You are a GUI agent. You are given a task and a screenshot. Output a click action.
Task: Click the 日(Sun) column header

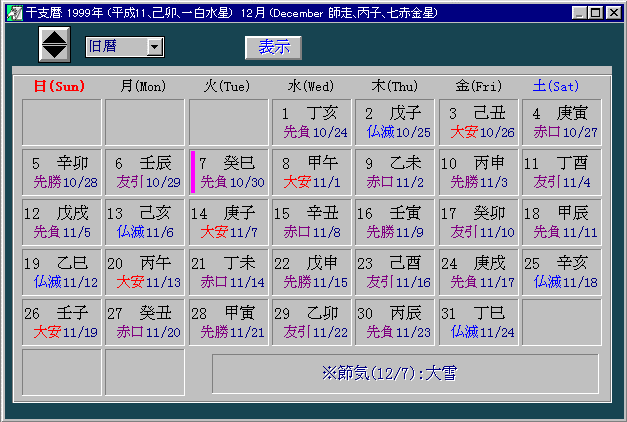(61, 86)
